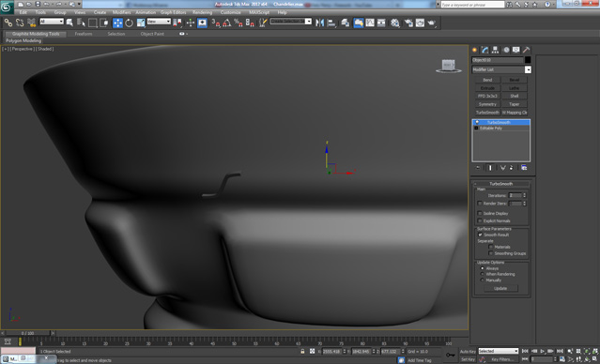Click Bind to Space Warp icon
The width and height of the screenshot is (600, 364).
[x=31, y=23]
